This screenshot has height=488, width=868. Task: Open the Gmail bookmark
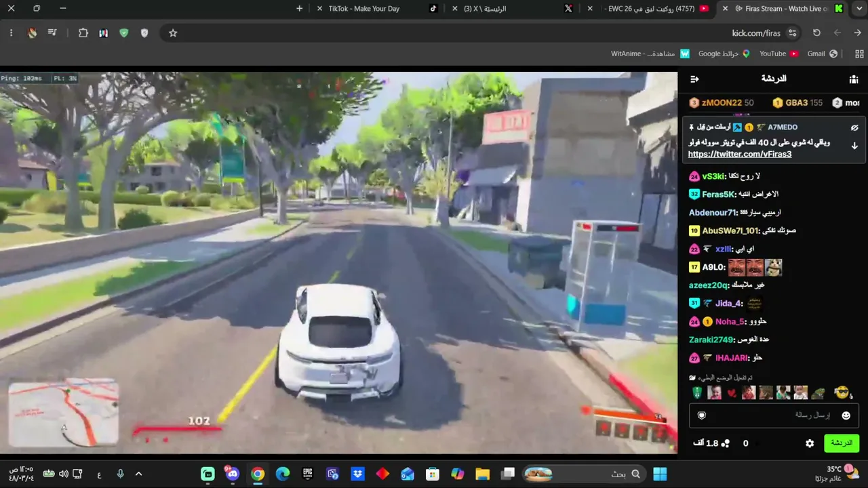click(822, 54)
